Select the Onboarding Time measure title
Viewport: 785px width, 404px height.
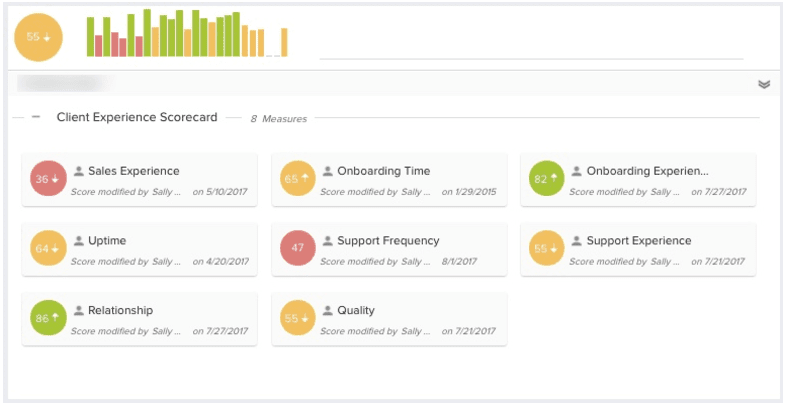(x=383, y=171)
